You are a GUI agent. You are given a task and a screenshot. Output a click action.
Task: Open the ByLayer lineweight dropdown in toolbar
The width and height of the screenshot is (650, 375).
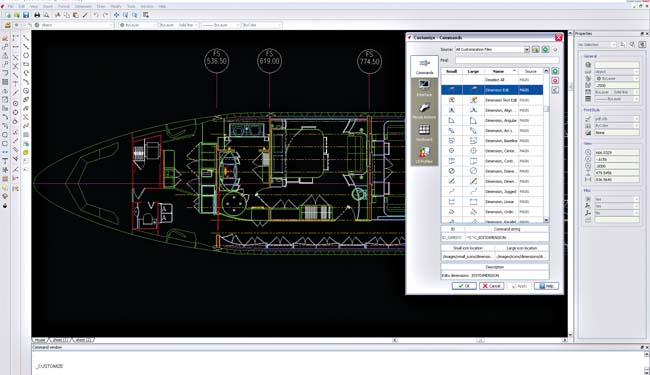221,25
